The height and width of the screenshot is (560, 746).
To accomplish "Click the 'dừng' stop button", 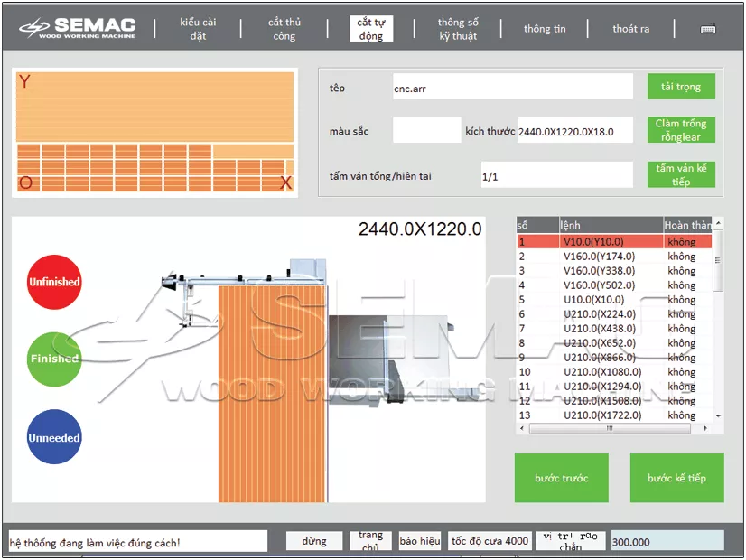I will point(314,541).
